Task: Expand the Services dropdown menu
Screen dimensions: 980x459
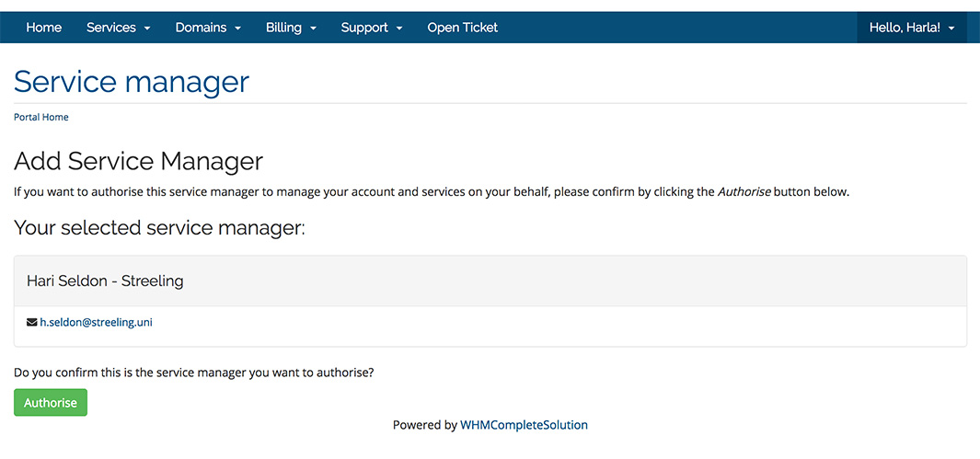Action: coord(118,28)
